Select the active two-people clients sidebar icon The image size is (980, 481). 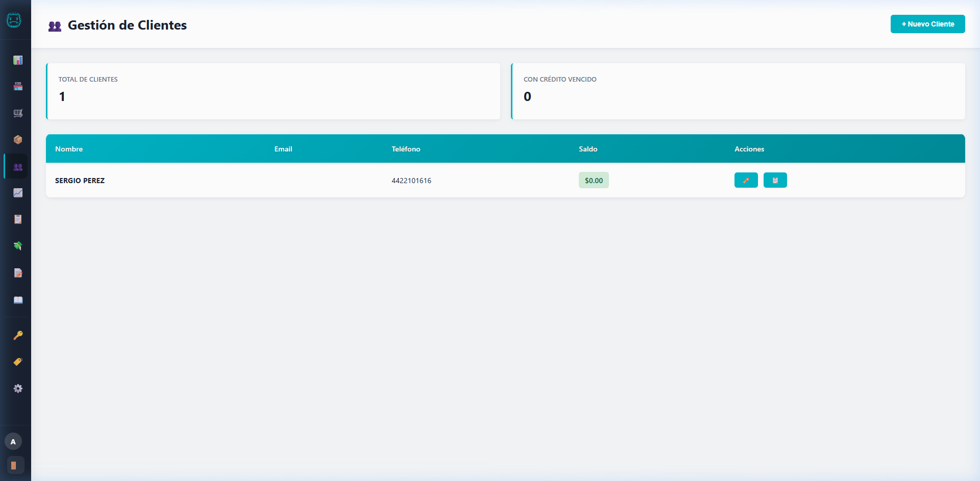pos(18,167)
